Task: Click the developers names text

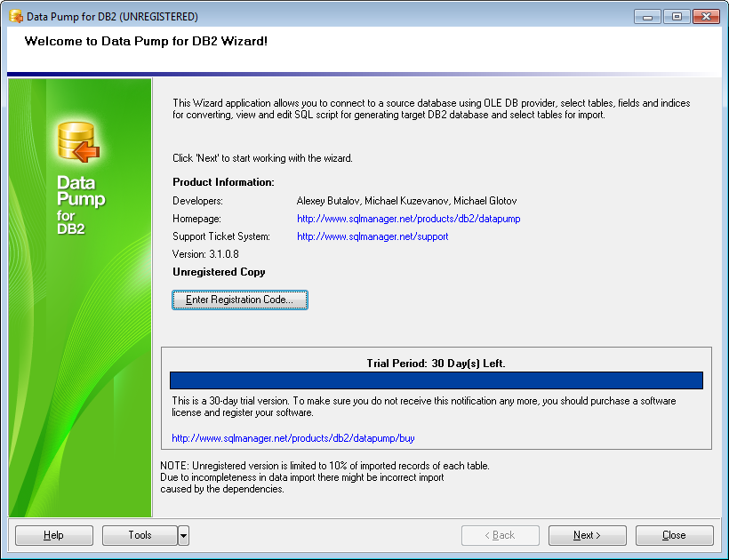Action: pos(407,201)
